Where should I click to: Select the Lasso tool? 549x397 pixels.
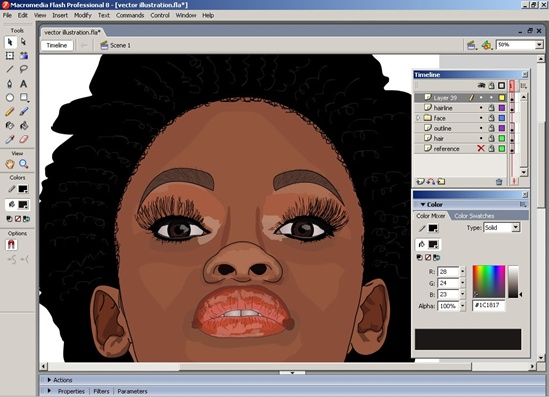pos(23,69)
